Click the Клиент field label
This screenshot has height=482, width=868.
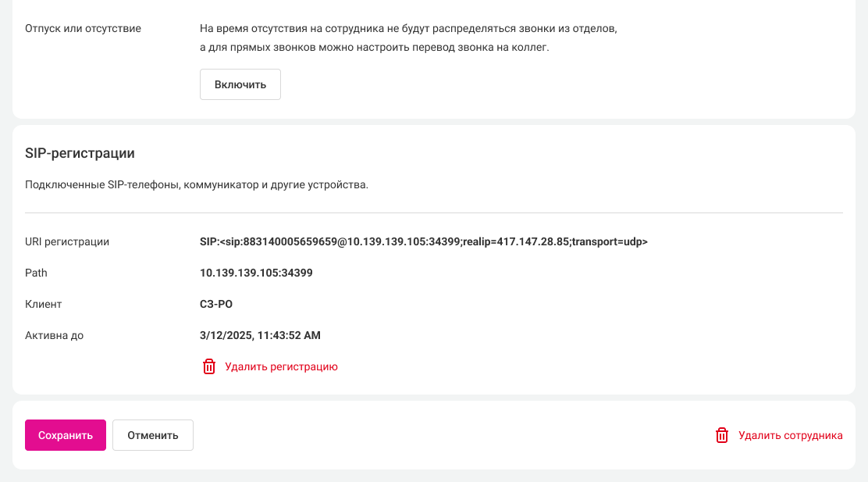pos(44,304)
